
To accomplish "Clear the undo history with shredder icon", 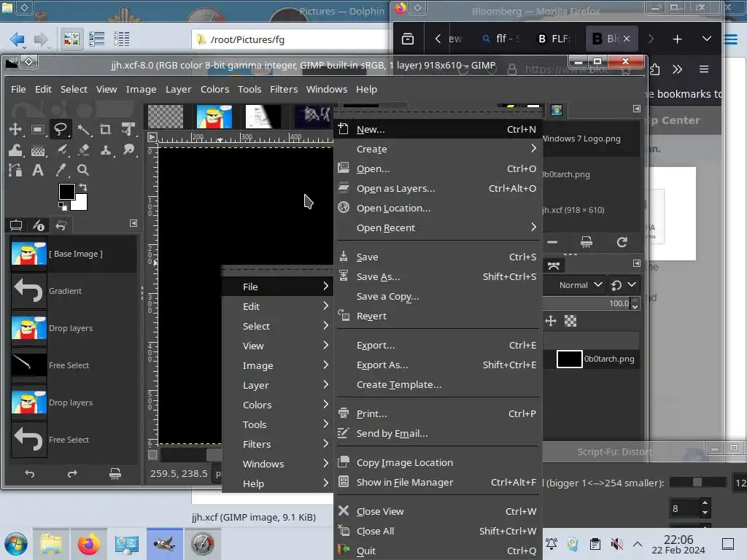I will pos(115,474).
